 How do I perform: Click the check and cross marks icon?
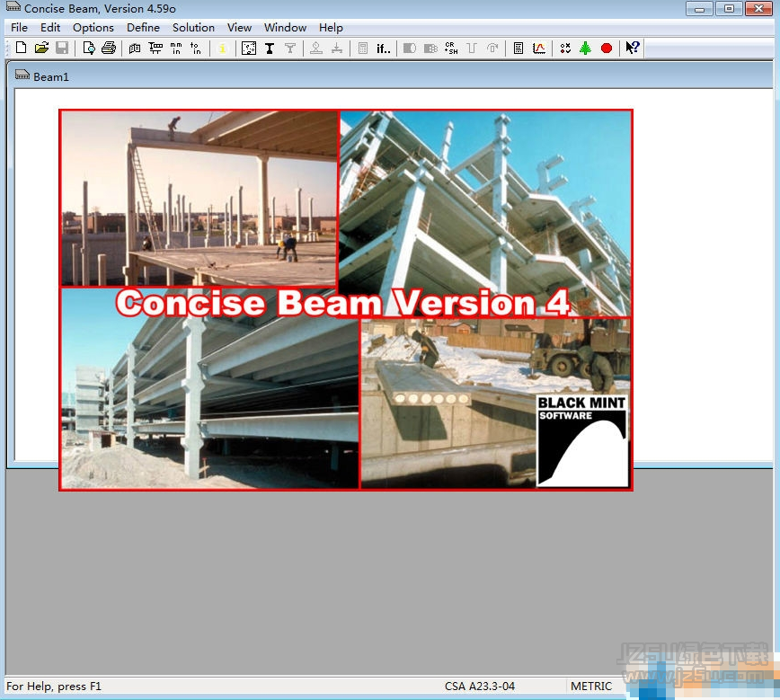tap(565, 49)
